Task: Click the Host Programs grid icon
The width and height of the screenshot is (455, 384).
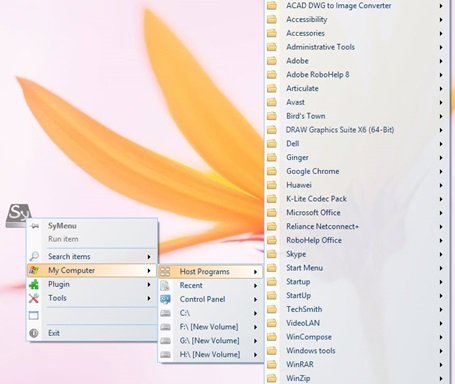Action: tap(165, 272)
